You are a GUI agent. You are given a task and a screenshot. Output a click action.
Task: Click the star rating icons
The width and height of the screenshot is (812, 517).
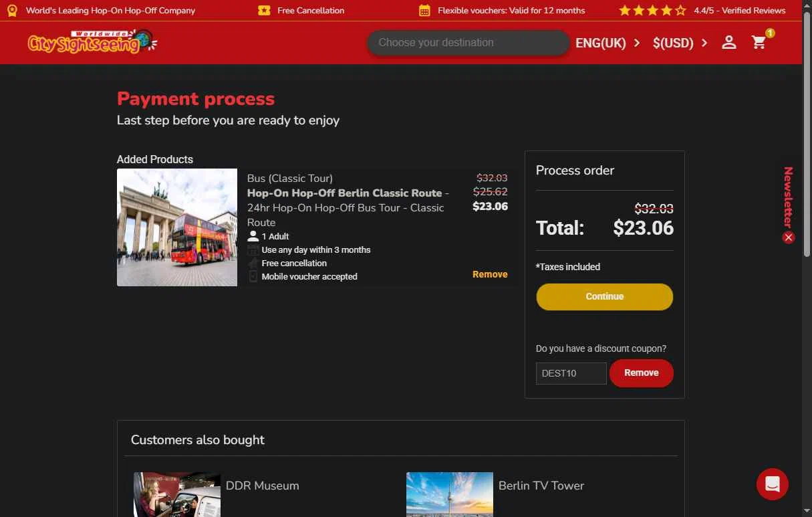[x=652, y=11]
